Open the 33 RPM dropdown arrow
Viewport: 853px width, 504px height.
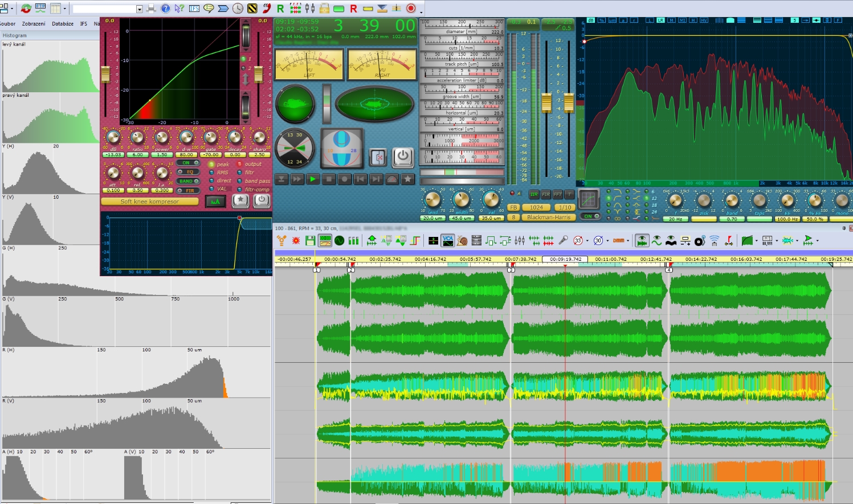tap(587, 240)
